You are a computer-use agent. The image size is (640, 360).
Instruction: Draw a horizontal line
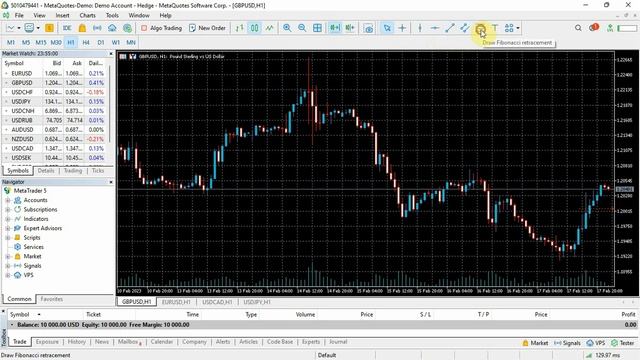(x=435, y=28)
